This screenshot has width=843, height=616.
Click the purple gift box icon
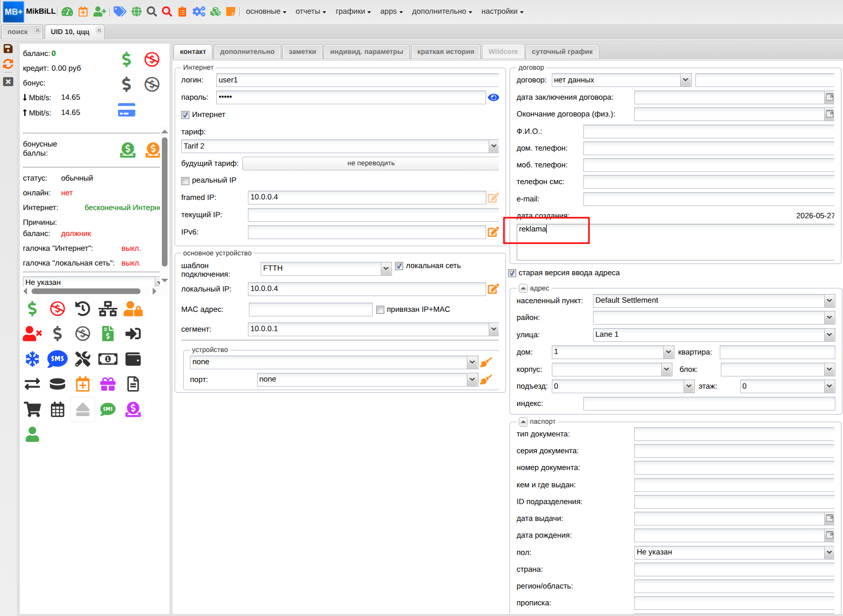(108, 384)
